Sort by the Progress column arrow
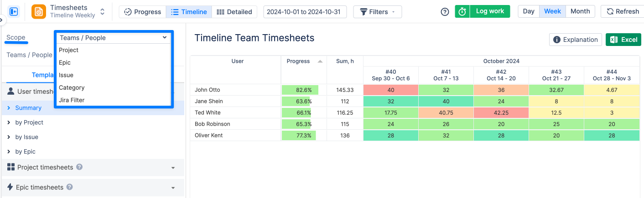 point(320,61)
